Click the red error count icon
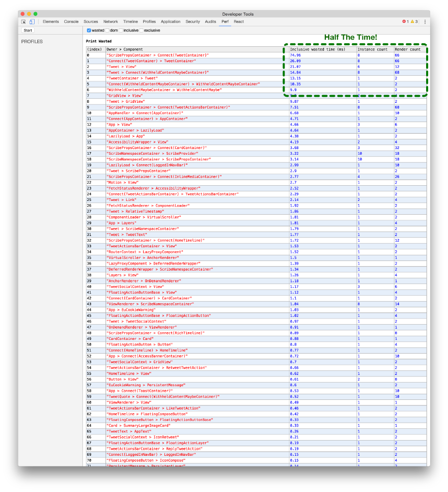 [x=405, y=22]
